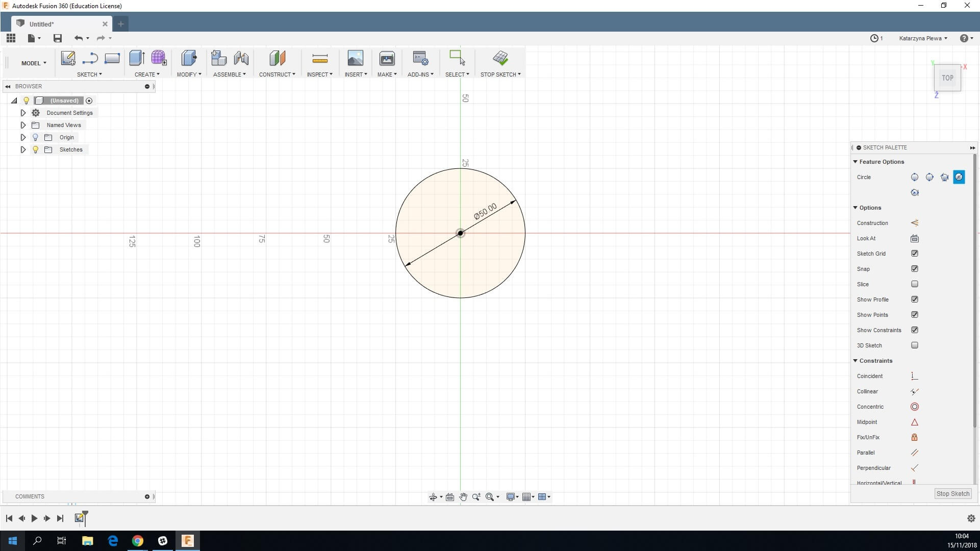Click the Stop Sketch toolbar icon
Screen dimensions: 980x551
coord(500,58)
